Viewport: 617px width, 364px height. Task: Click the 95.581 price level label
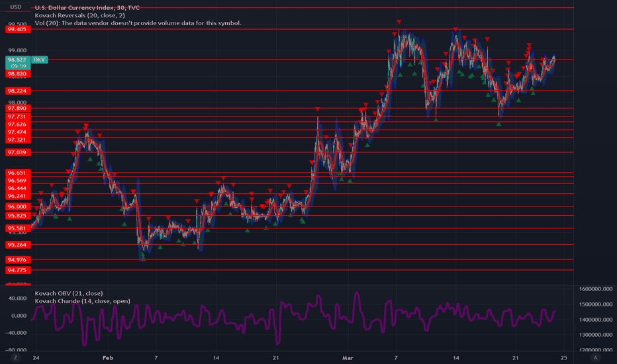coord(18,228)
